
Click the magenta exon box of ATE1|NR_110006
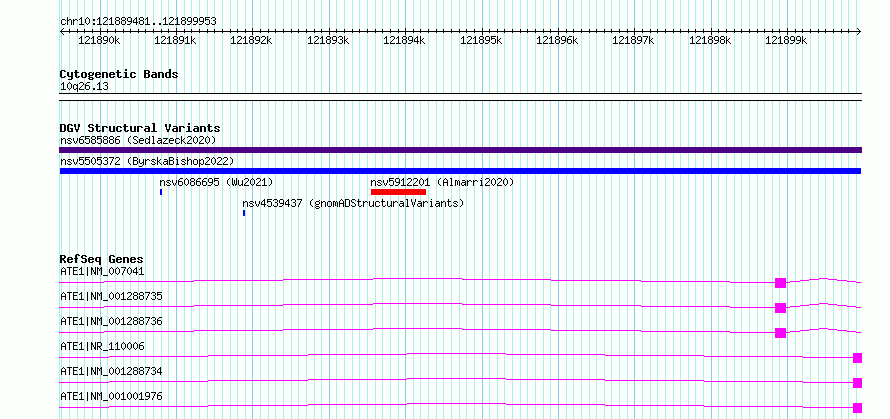tap(858, 358)
